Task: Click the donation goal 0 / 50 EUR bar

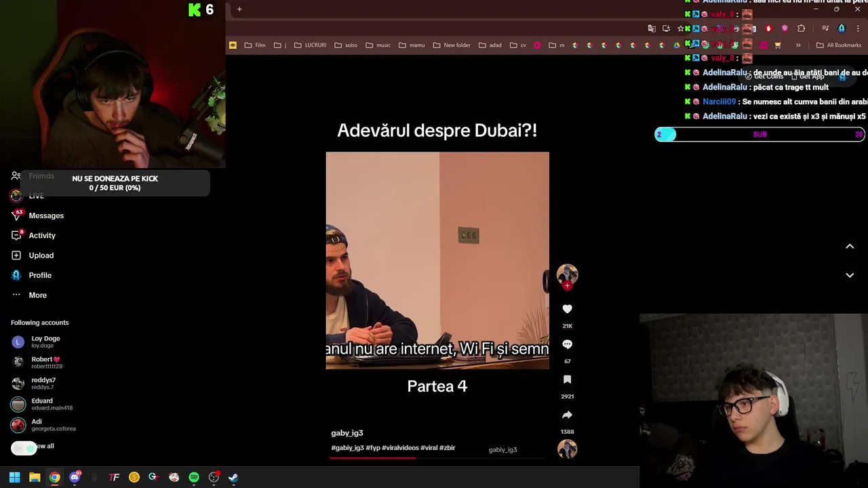Action: tap(115, 183)
